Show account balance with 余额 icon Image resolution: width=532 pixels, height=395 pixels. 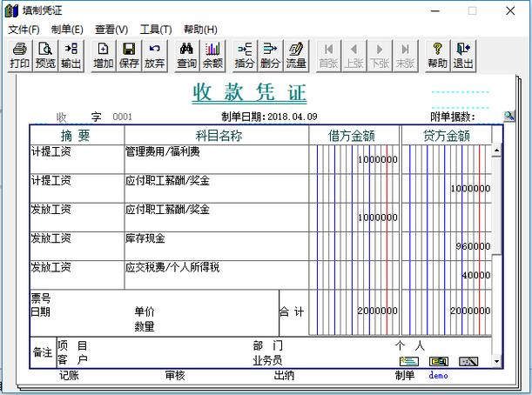(212, 56)
